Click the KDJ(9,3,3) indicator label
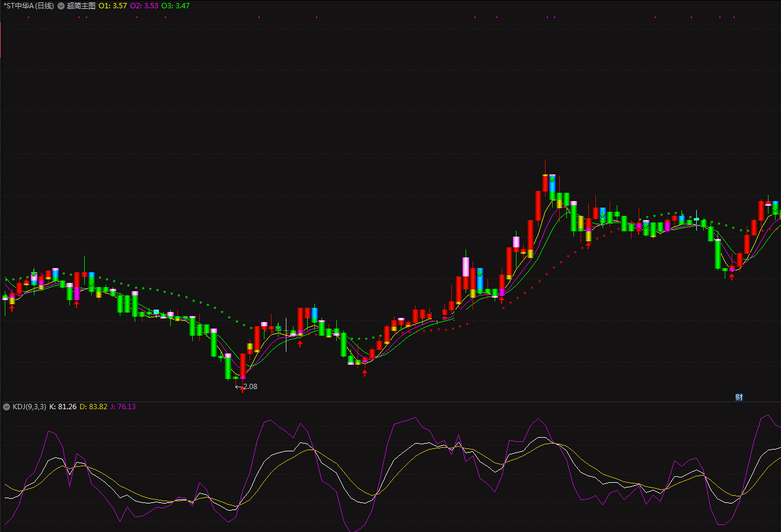 pyautogui.click(x=29, y=407)
